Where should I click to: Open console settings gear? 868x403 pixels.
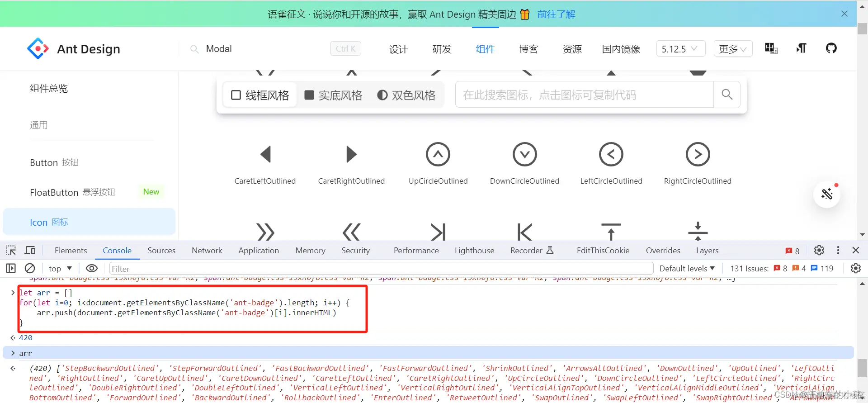point(856,268)
